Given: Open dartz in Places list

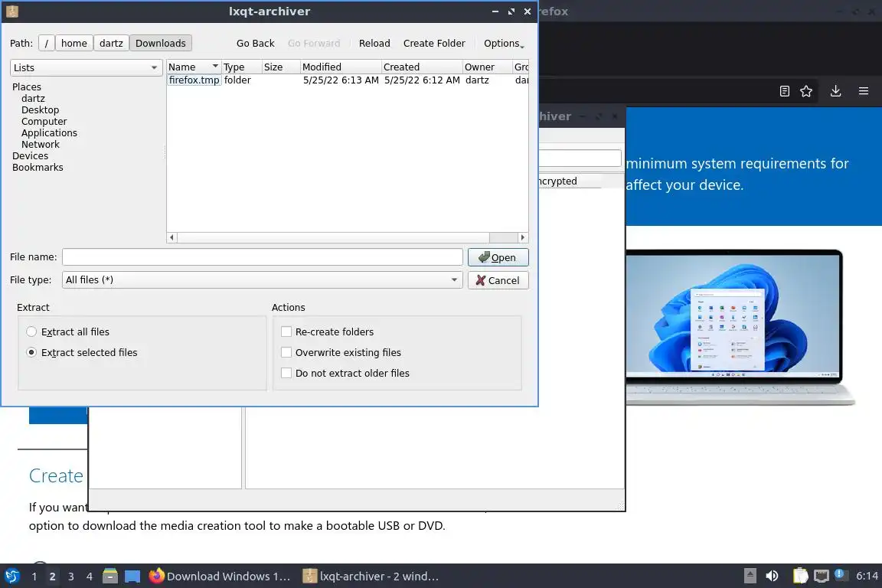Looking at the screenshot, I should tap(33, 99).
